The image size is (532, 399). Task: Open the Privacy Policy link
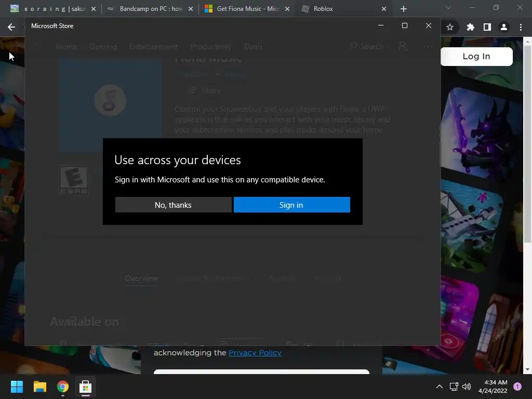(255, 353)
